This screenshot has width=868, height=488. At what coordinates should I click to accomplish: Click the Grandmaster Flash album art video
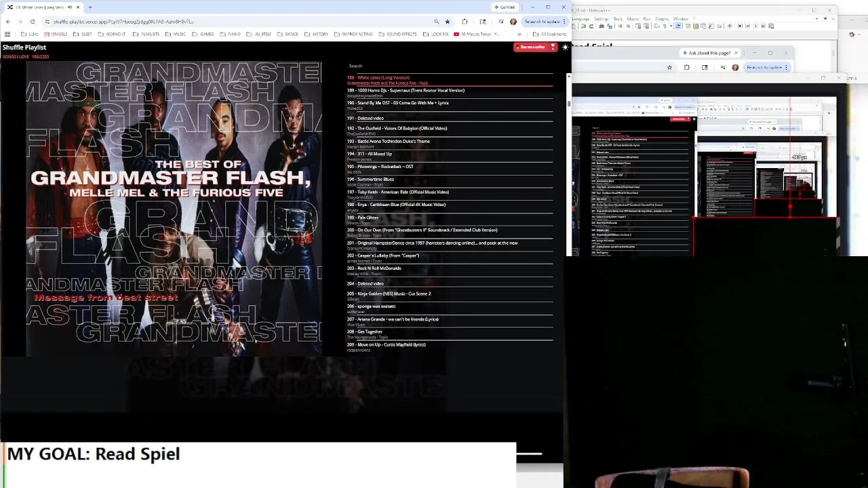point(174,208)
